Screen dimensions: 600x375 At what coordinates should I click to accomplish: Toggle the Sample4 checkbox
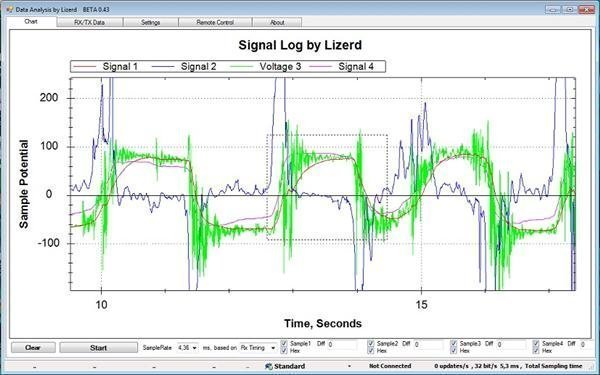536,344
